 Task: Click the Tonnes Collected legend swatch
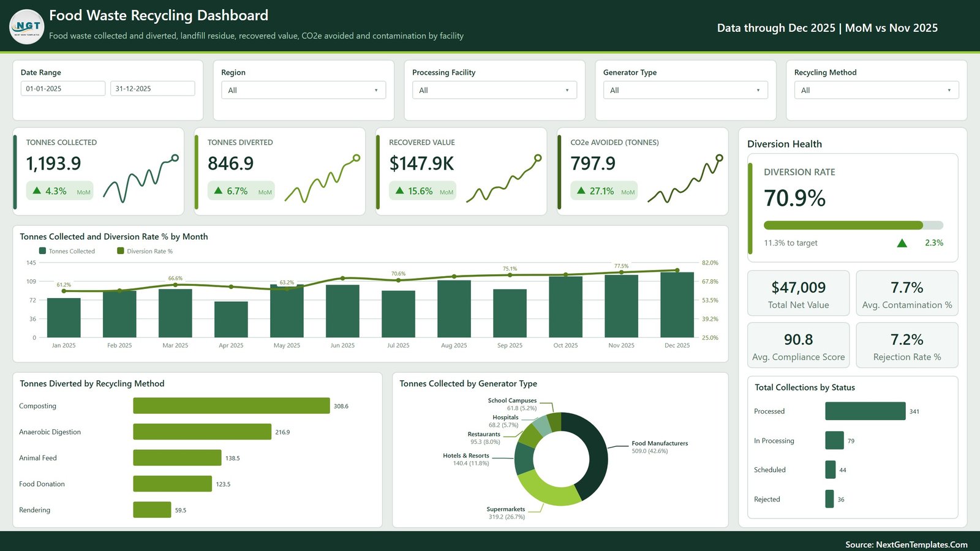[42, 251]
